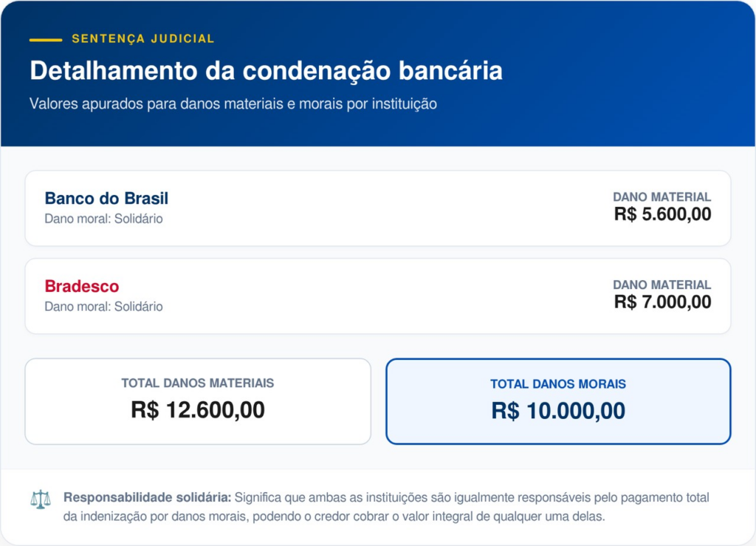Click the Sentença Judicial label
This screenshot has width=756, height=546.
point(143,38)
